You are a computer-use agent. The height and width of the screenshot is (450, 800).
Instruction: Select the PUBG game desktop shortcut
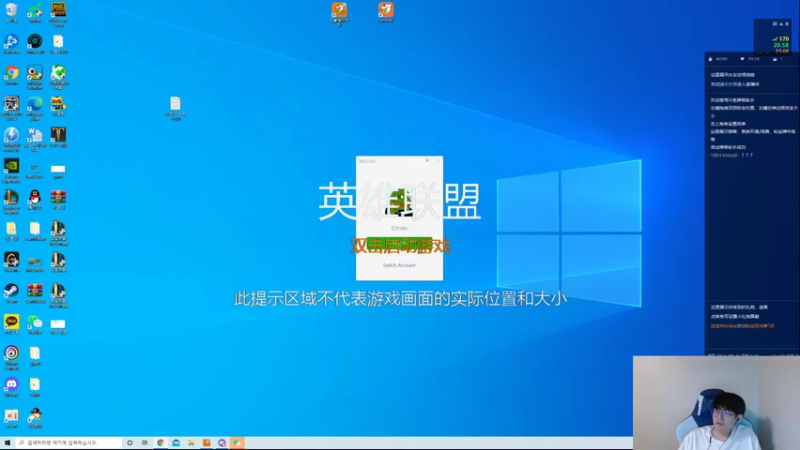(58, 13)
